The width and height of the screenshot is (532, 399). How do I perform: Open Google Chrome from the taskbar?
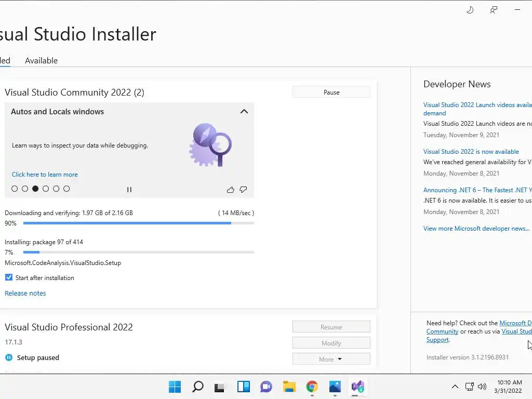point(312,387)
